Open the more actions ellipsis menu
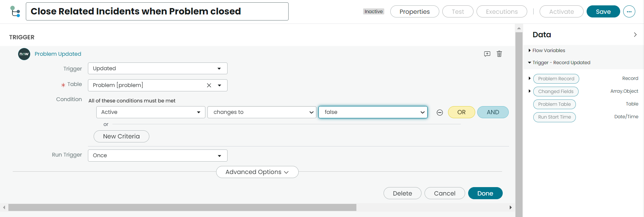The image size is (644, 217). coord(629,11)
